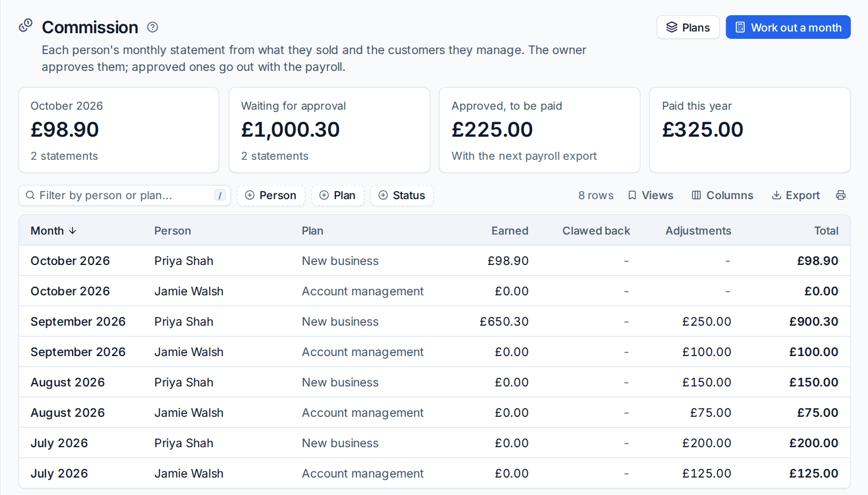Click the printer icon in table toolbar
This screenshot has width=868, height=495.
[x=840, y=195]
